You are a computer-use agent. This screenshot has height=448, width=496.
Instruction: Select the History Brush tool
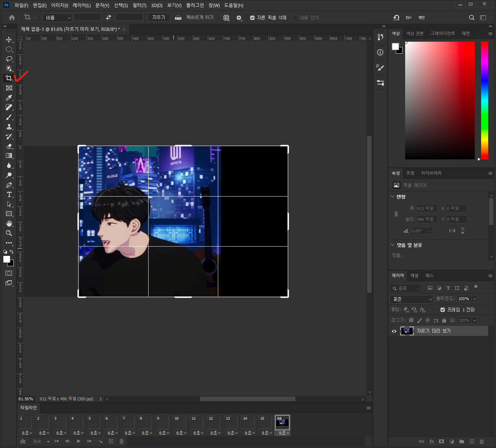9,136
